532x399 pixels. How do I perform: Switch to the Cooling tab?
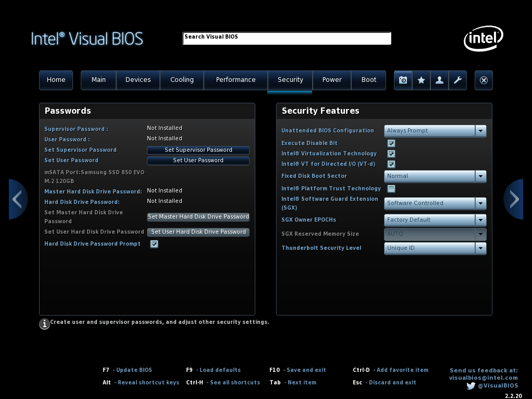tap(182, 80)
